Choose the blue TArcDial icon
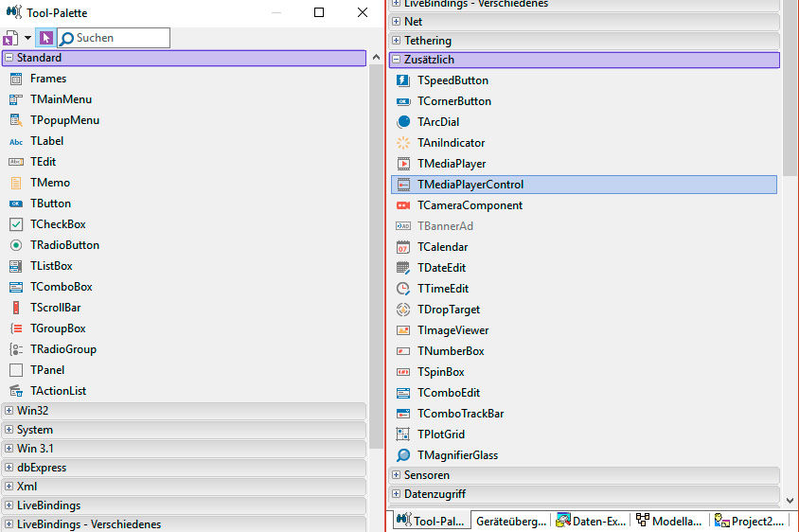Viewport: 799px width, 532px height. coord(403,122)
